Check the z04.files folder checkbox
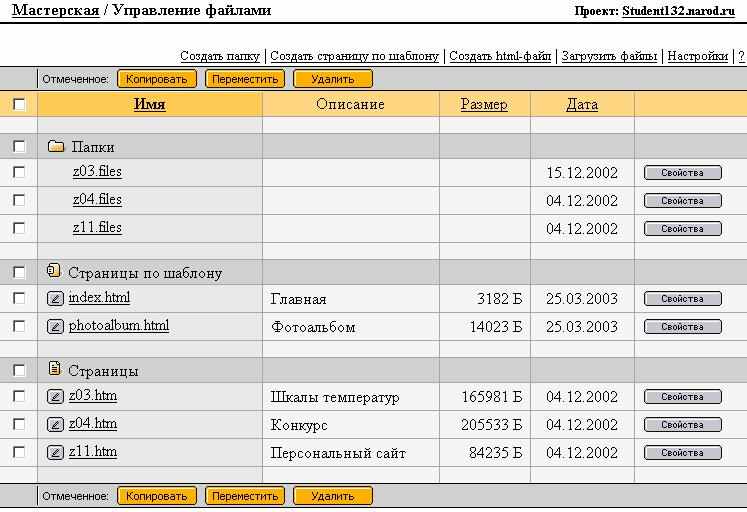 [19, 200]
